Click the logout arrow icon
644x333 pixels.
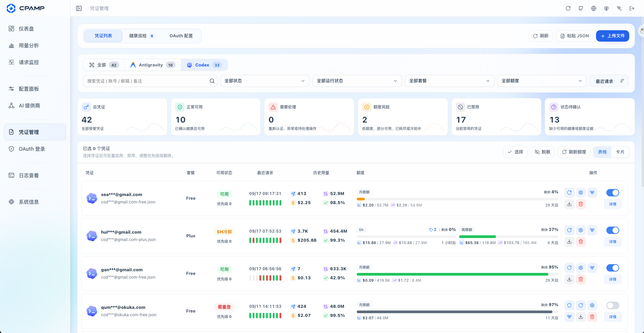tap(632, 8)
